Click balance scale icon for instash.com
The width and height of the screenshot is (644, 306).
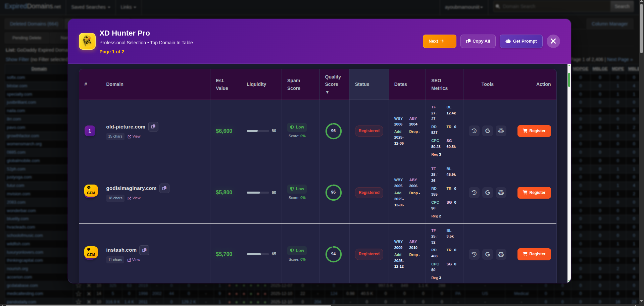pyautogui.click(x=501, y=254)
